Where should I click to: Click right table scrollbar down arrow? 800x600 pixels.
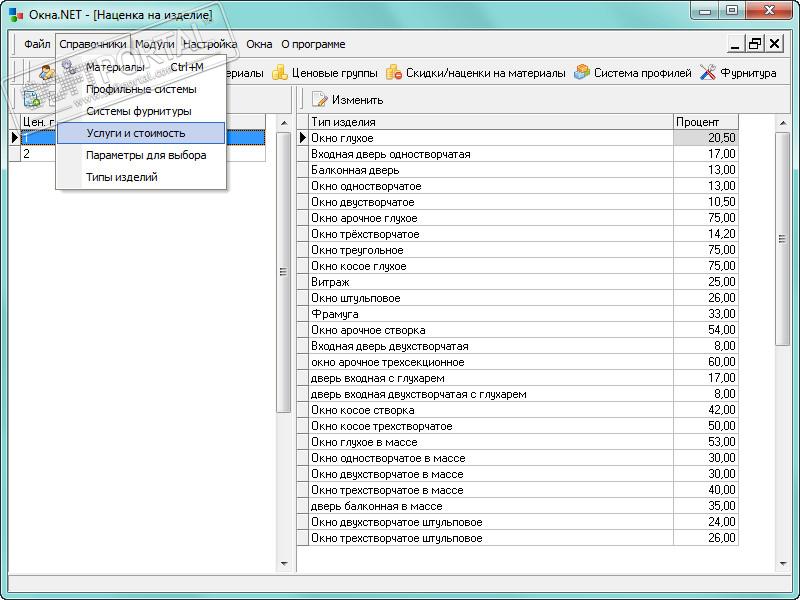pyautogui.click(x=783, y=564)
